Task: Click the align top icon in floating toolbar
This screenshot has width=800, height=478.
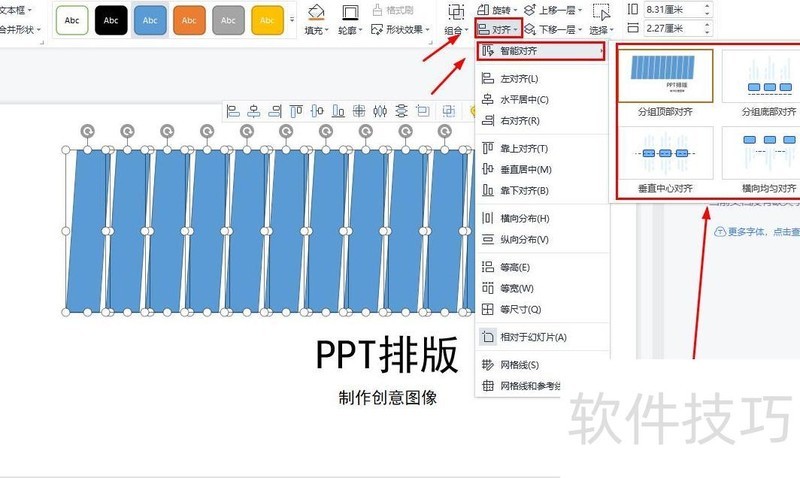Action: [296, 111]
